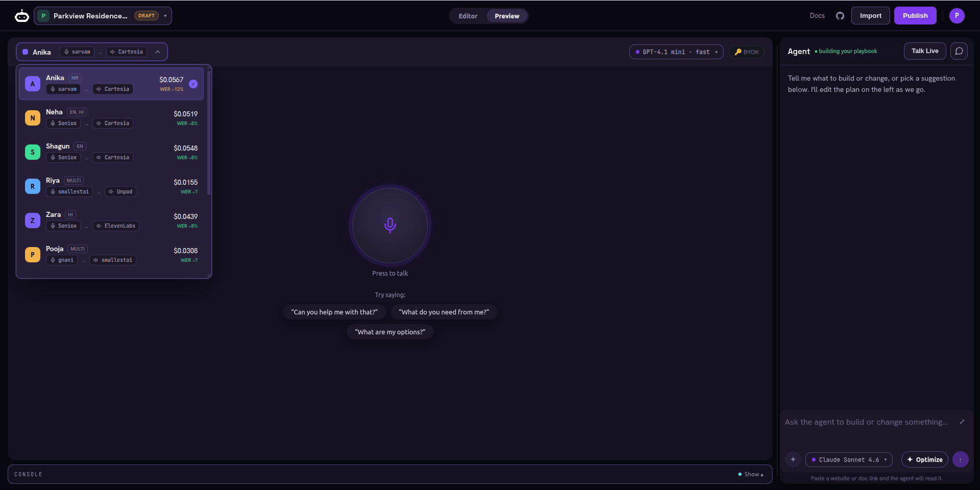
Task: Open the Parkview Residence project dropdown
Action: coord(103,16)
